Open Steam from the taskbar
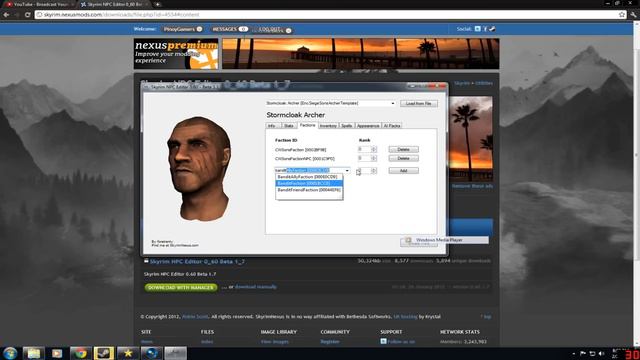Viewport: 640px width, 360px height. pyautogui.click(x=104, y=353)
